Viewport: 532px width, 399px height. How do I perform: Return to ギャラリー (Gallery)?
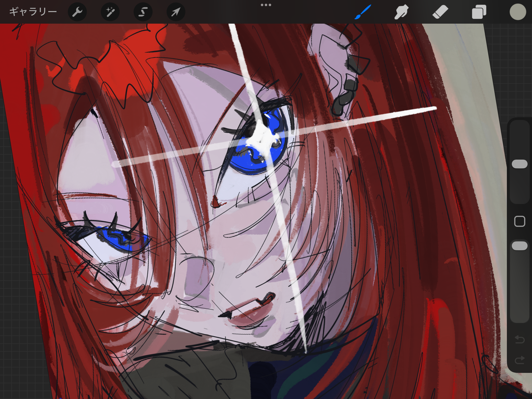(x=33, y=12)
